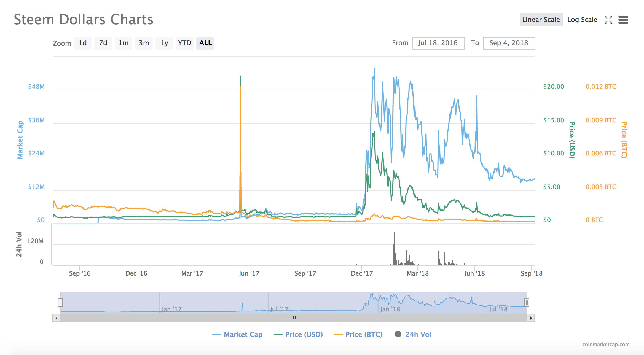The image size is (644, 355).
Task: Click the $24M market cap axis label
Action: coord(36,153)
